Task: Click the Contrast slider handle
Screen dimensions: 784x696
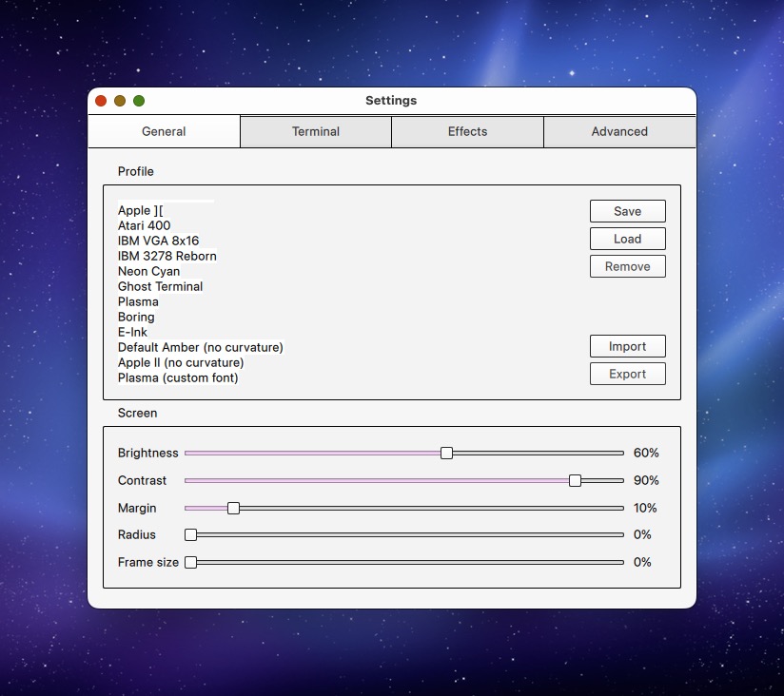Action: tap(575, 480)
